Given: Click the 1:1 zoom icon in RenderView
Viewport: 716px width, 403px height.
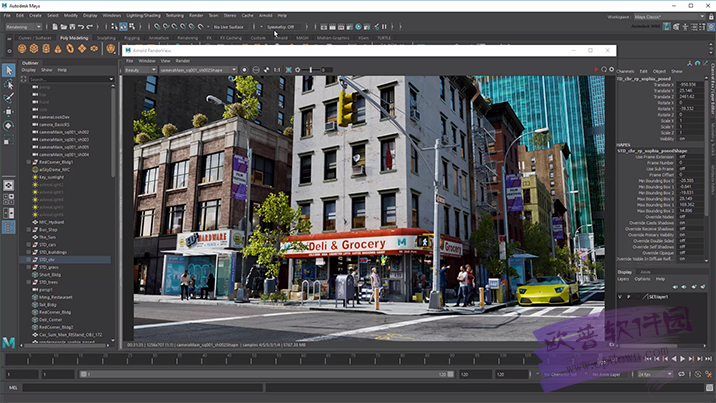Looking at the screenshot, I should (277, 70).
